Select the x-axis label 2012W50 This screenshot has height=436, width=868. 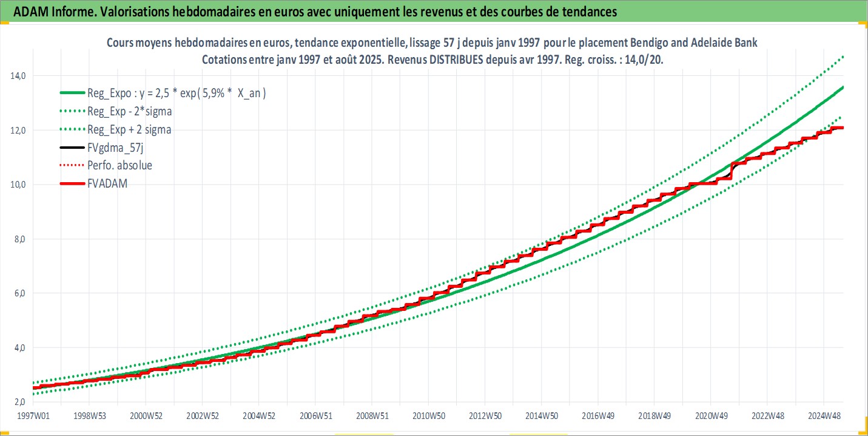pyautogui.click(x=485, y=416)
